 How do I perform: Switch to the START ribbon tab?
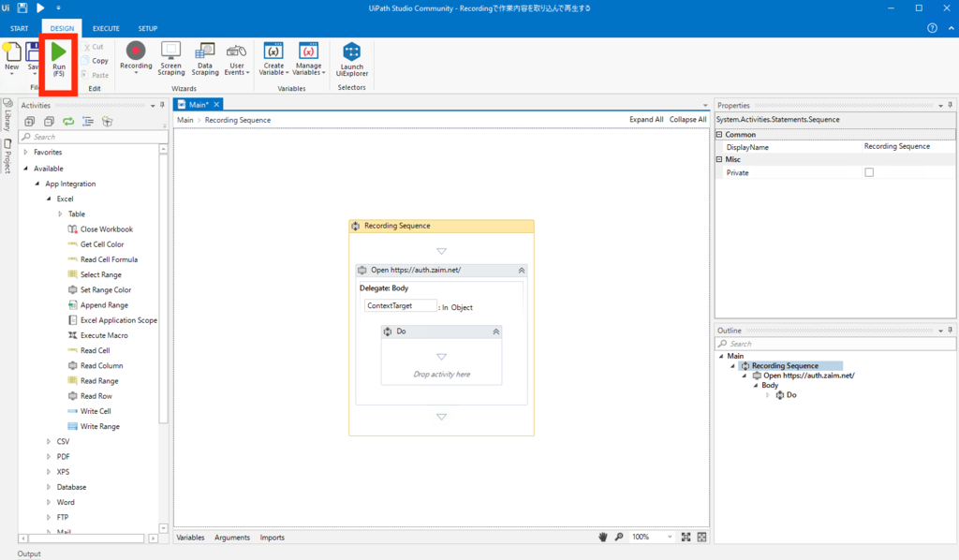click(x=19, y=28)
